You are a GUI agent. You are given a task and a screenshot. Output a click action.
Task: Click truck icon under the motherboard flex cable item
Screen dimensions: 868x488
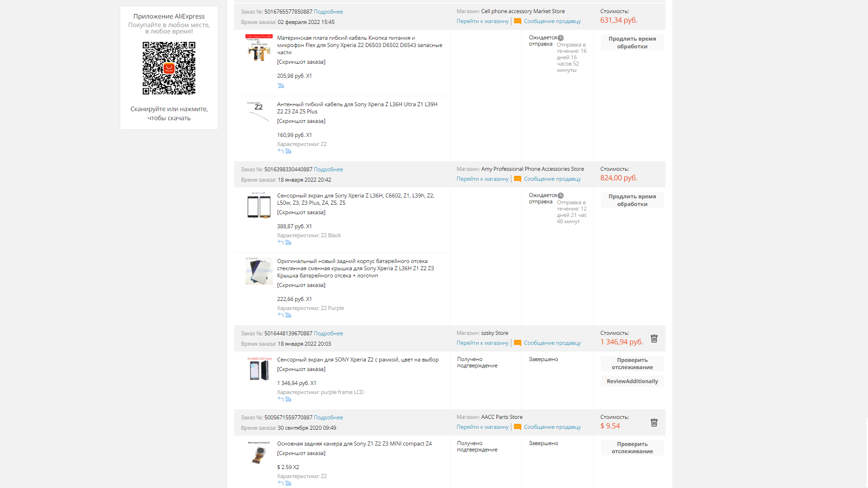coord(281,86)
